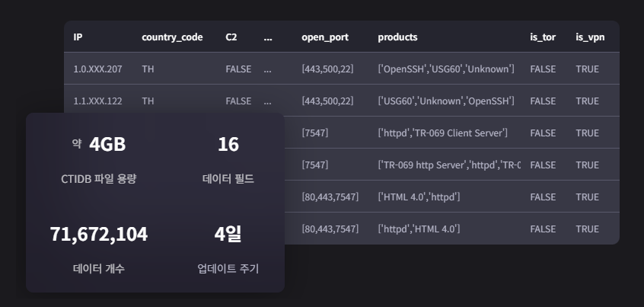Screen dimensions: 644x307
Task: Select the is_vpn column header
Action: tap(590, 37)
